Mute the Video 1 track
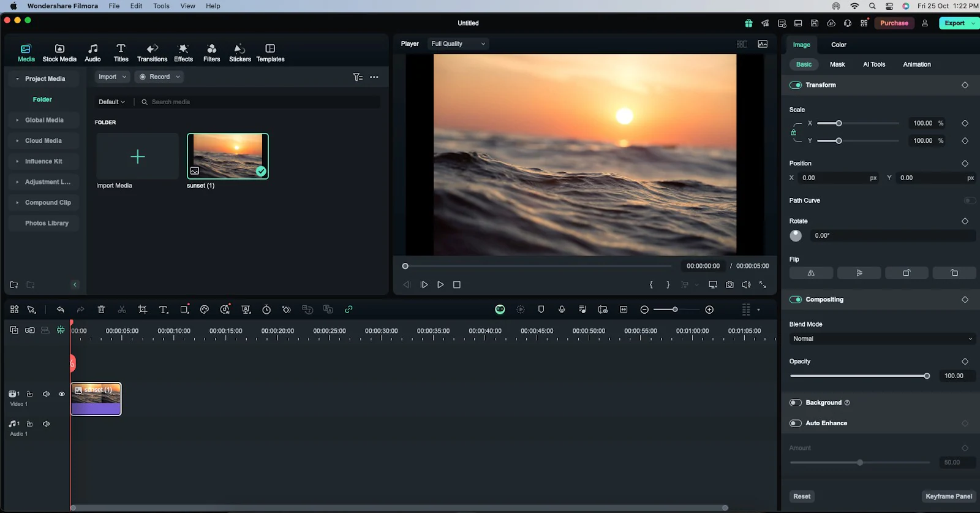 pyautogui.click(x=46, y=394)
